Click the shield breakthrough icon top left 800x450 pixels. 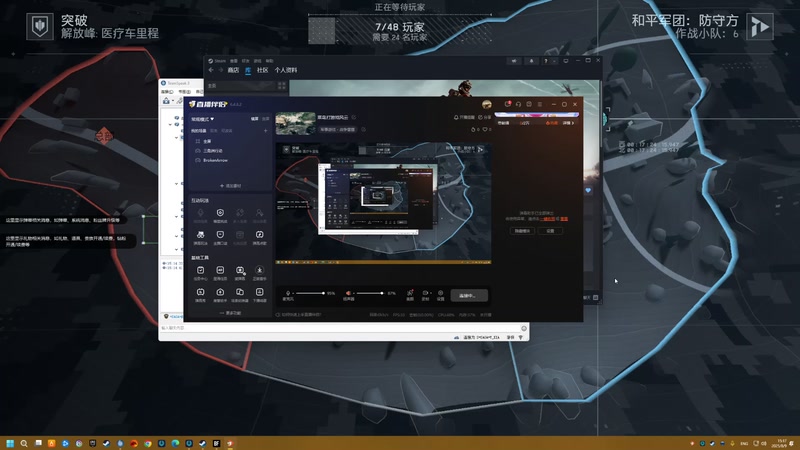(x=40, y=26)
